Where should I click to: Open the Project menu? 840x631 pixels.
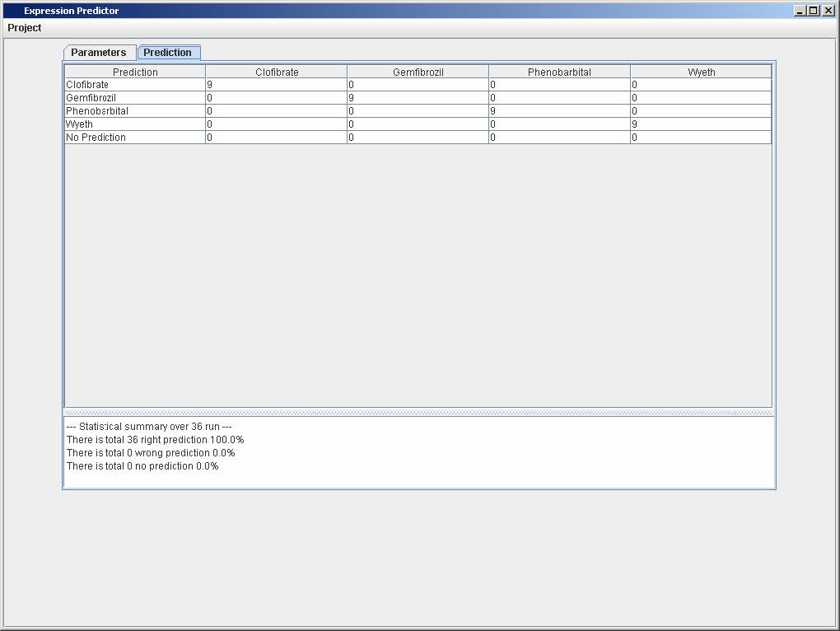[x=24, y=28]
